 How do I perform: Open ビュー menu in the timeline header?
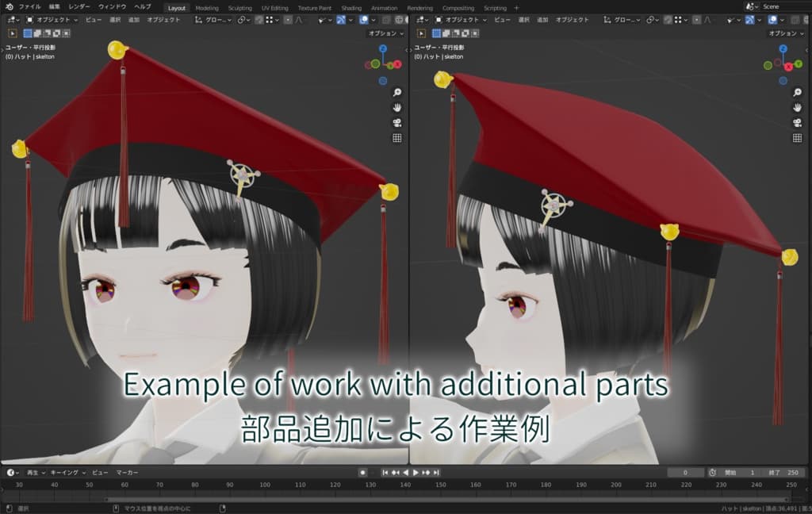pyautogui.click(x=100, y=473)
